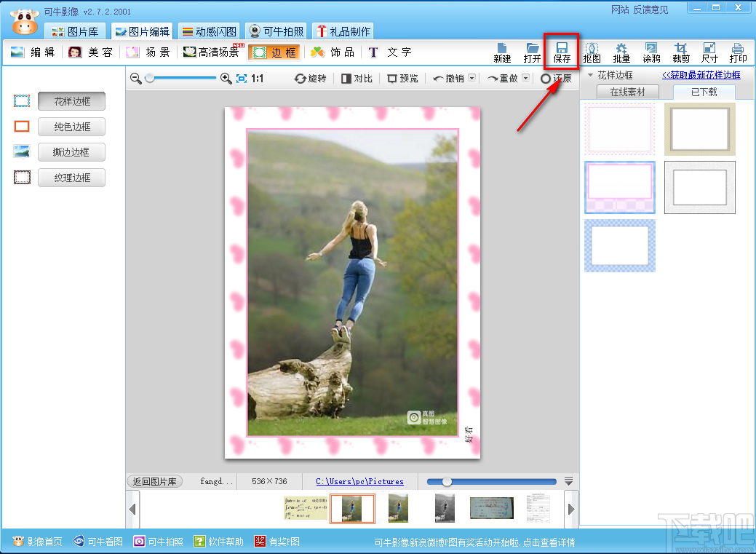Adjust the thumbnail size slider handle

(x=447, y=482)
